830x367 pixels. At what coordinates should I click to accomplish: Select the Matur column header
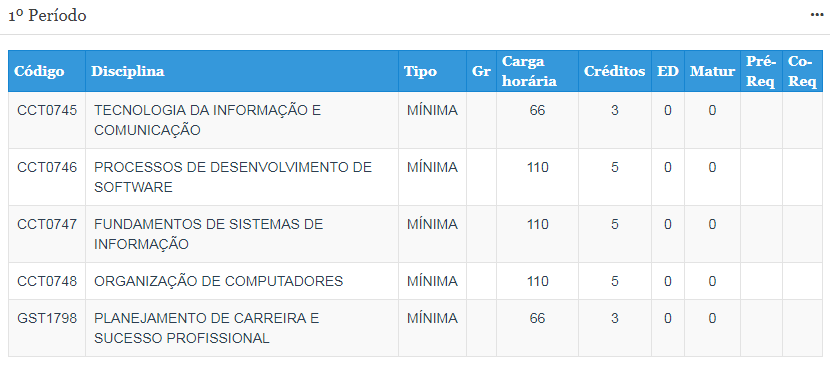(712, 71)
